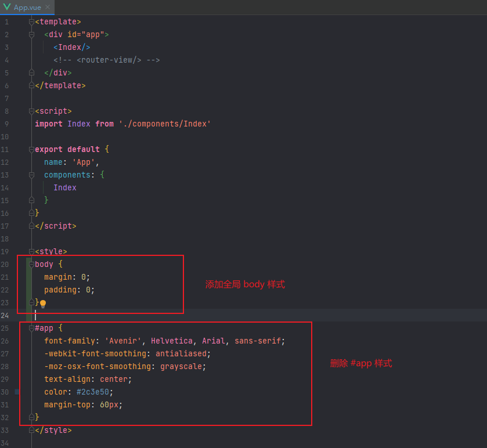Close the App.vue tab
Image resolution: width=487 pixels, height=448 pixels.
tap(48, 7)
